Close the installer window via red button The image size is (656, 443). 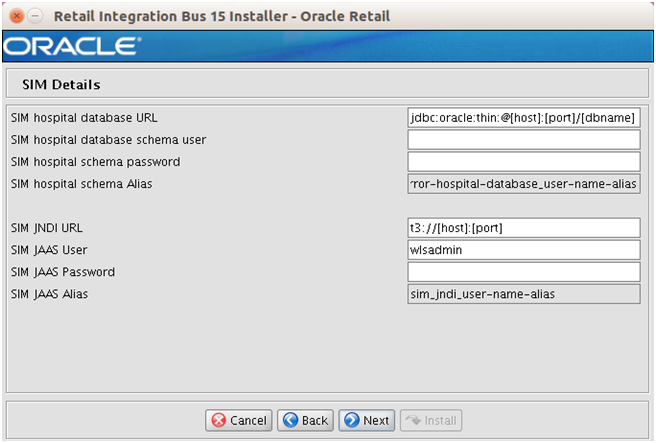tap(17, 16)
